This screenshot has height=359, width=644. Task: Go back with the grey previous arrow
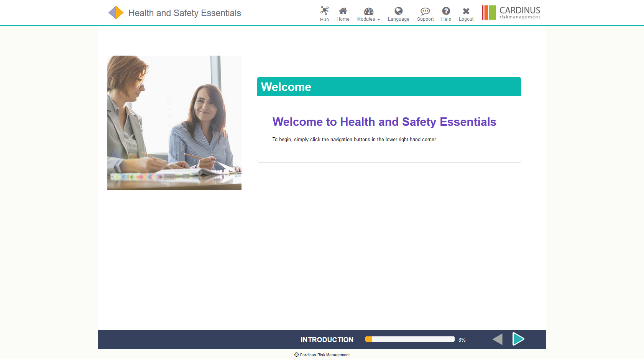pyautogui.click(x=498, y=339)
